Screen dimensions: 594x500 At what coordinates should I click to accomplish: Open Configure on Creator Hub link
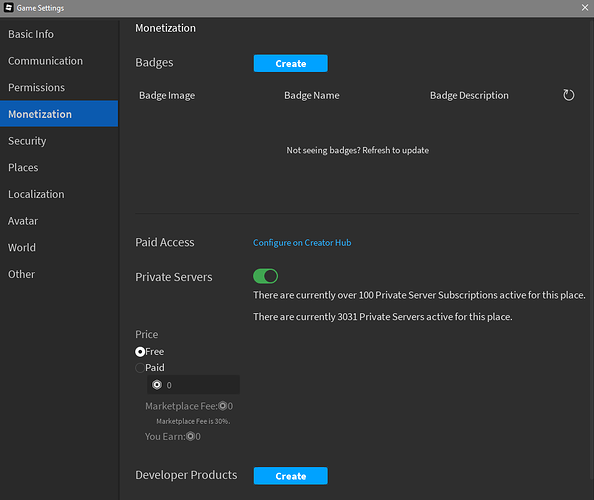click(302, 242)
